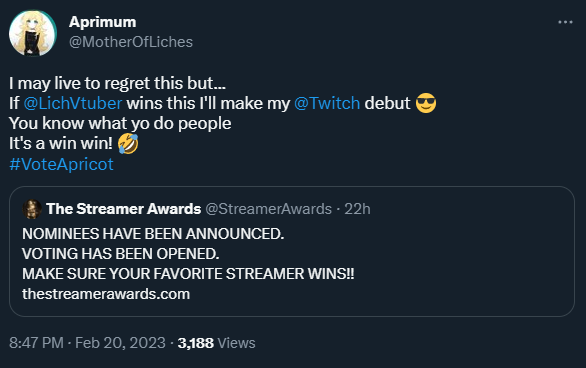Open the quoted tweet card
The image size is (586, 368).
292,251
